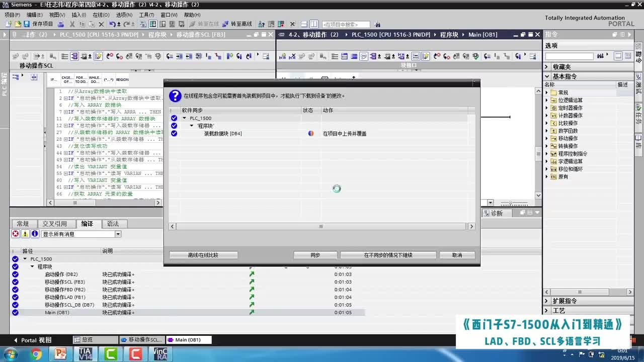Click the 同步 button
644x362 pixels.
pyautogui.click(x=315, y=255)
